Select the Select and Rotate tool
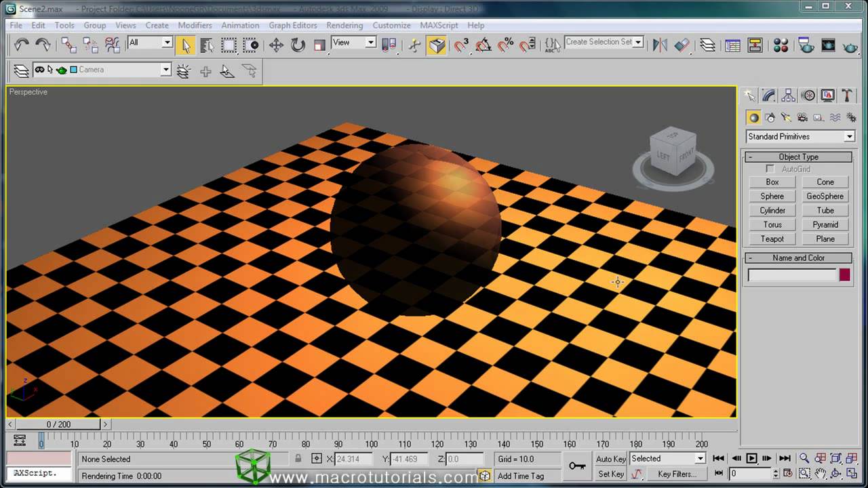Screen dimensions: 868x488 (298, 45)
